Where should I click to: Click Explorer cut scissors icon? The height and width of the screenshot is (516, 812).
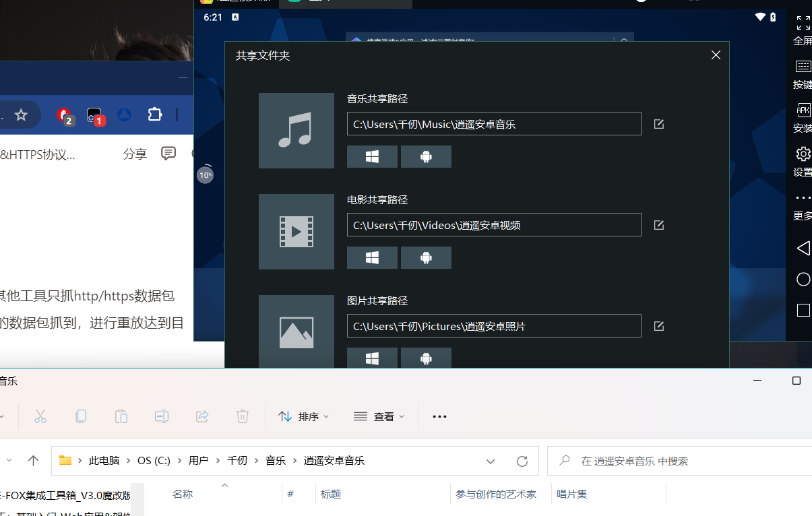[x=40, y=416]
